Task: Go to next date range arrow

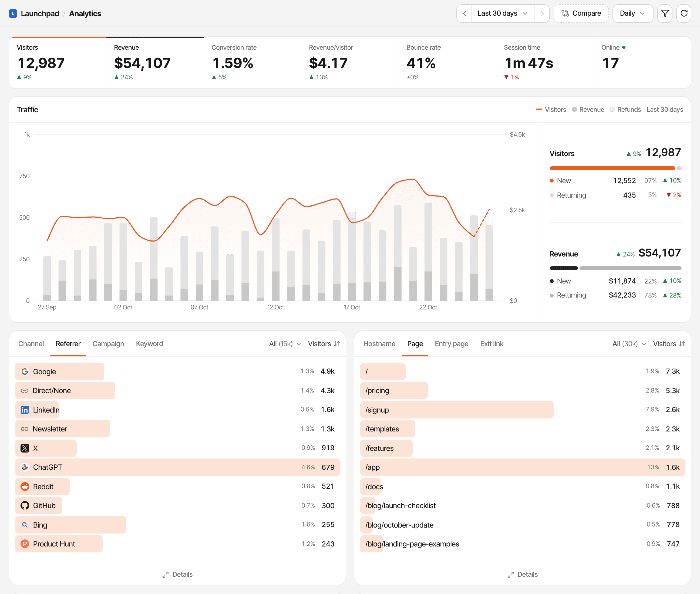Action: pyautogui.click(x=542, y=13)
